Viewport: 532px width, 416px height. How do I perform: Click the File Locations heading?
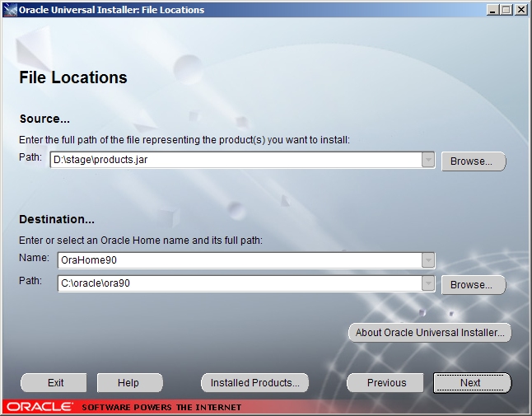73,77
